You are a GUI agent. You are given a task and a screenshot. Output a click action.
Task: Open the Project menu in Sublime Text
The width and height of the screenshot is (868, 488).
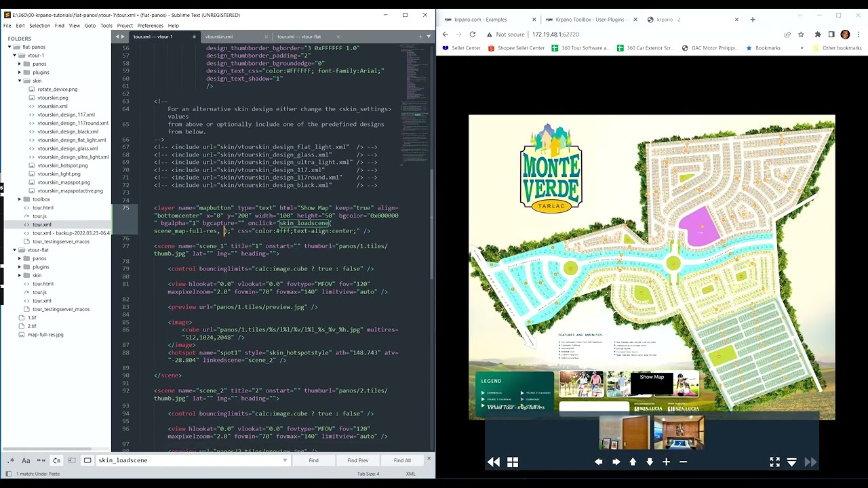[x=125, y=26]
